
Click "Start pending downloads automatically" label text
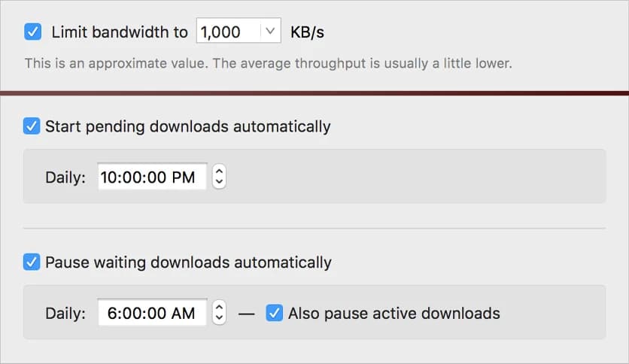[x=187, y=126]
